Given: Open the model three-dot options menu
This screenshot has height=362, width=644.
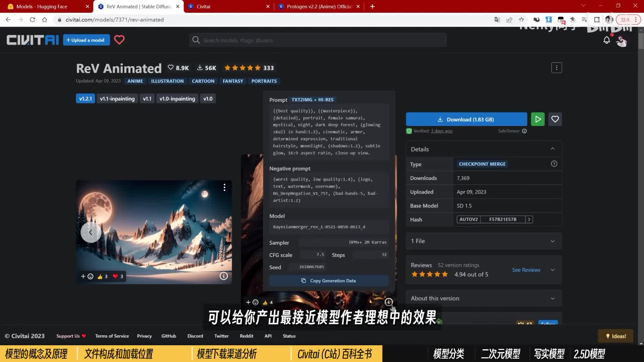Looking at the screenshot, I should coord(556,68).
